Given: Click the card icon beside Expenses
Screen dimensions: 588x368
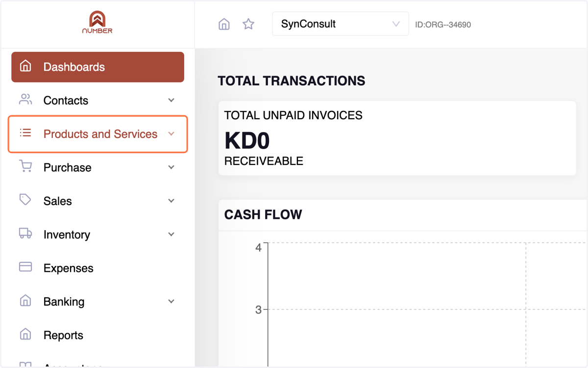Looking at the screenshot, I should tap(25, 267).
